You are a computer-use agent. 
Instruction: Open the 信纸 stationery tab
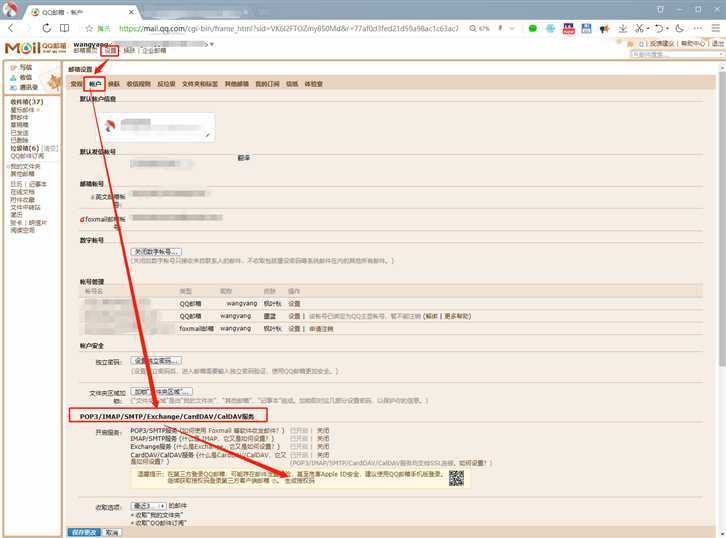click(x=292, y=84)
